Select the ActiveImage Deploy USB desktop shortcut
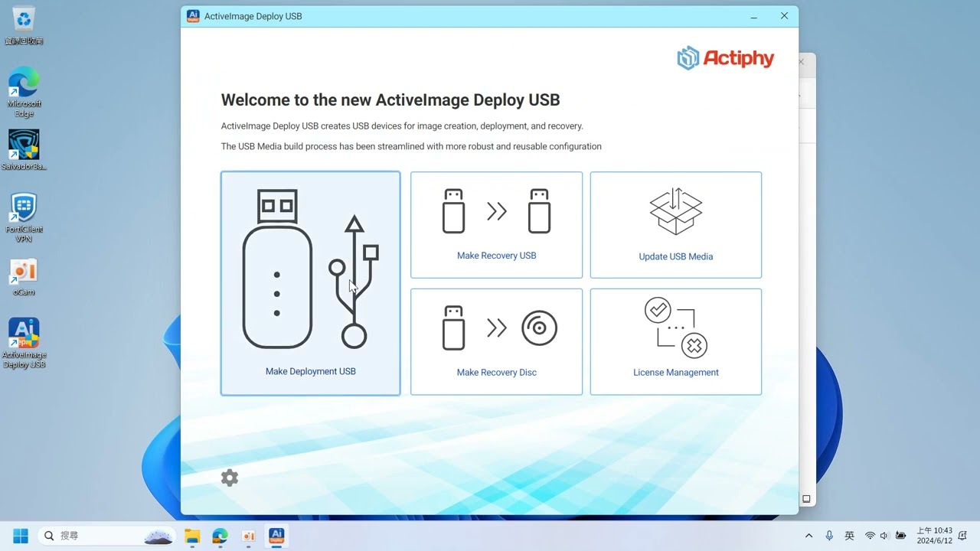 [24, 344]
